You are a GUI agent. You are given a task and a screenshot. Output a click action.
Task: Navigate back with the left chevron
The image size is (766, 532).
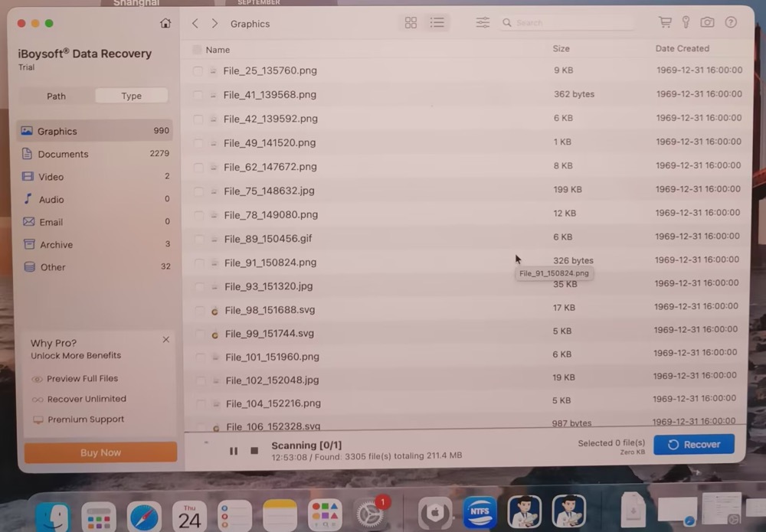click(x=195, y=24)
